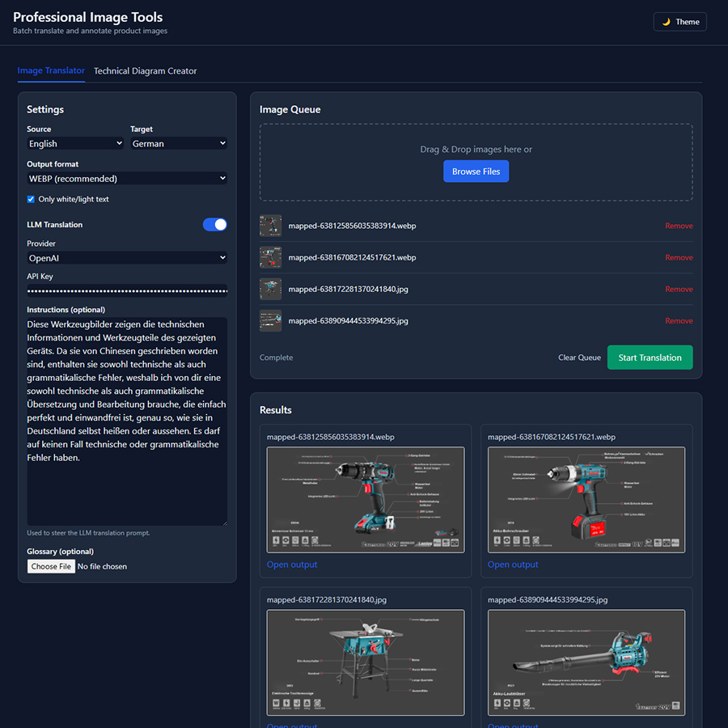Remove mapped-638125856035383914.webp from the queue
Viewport: 728px width, 728px height.
[679, 226]
